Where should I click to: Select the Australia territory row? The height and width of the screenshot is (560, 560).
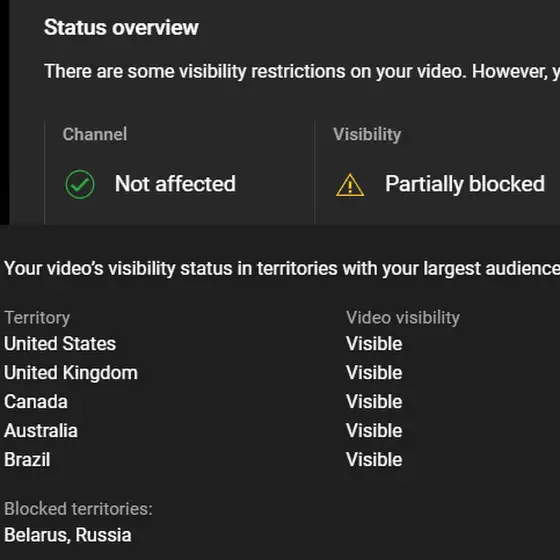tap(280, 431)
